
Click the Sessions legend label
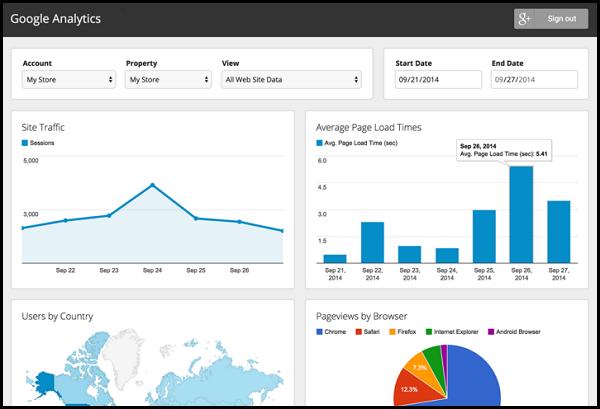click(42, 143)
